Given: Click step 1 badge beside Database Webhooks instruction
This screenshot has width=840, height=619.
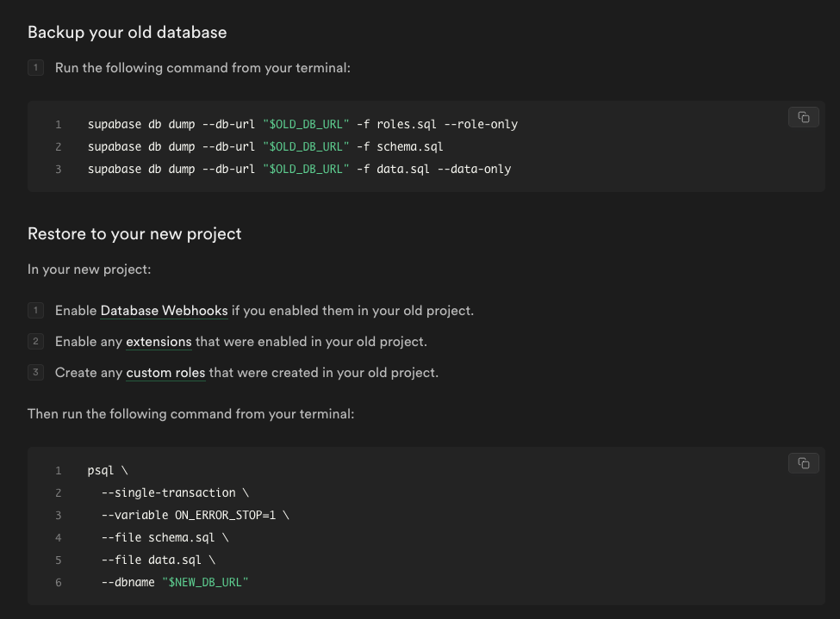Looking at the screenshot, I should (35, 310).
